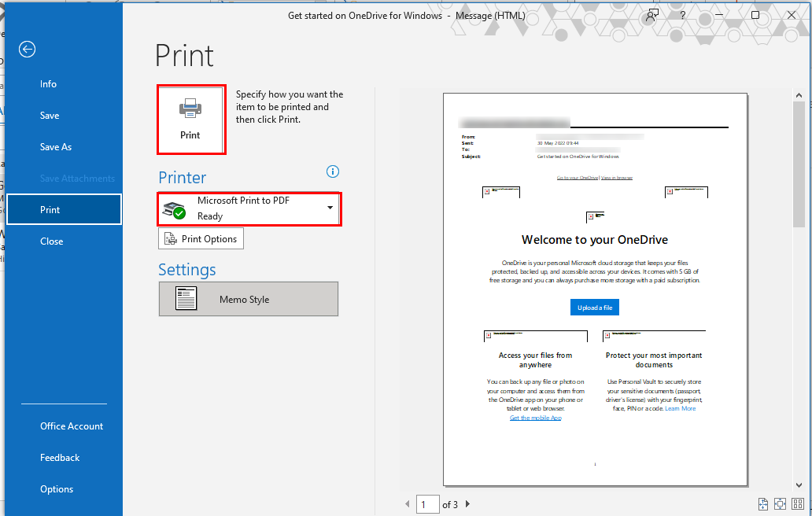812x516 pixels.
Task: Open Office Account page
Action: coord(72,426)
